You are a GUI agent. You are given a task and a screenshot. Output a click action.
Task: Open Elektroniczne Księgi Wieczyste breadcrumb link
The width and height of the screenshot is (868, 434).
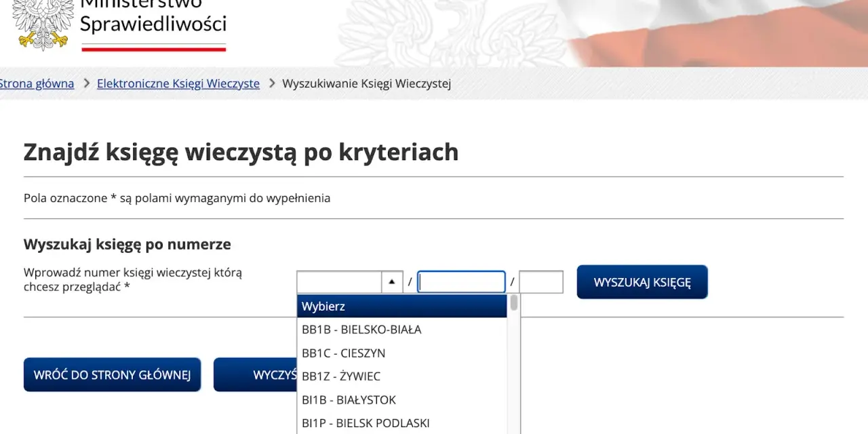tap(178, 83)
